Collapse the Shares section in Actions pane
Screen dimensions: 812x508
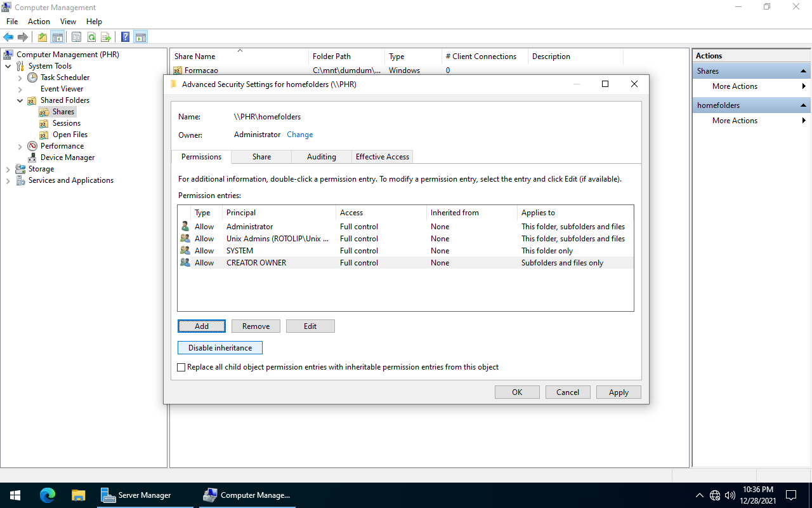pos(803,70)
